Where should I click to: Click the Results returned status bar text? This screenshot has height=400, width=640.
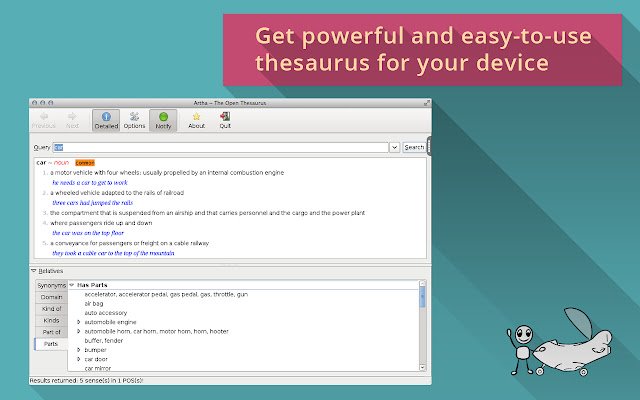point(86,381)
